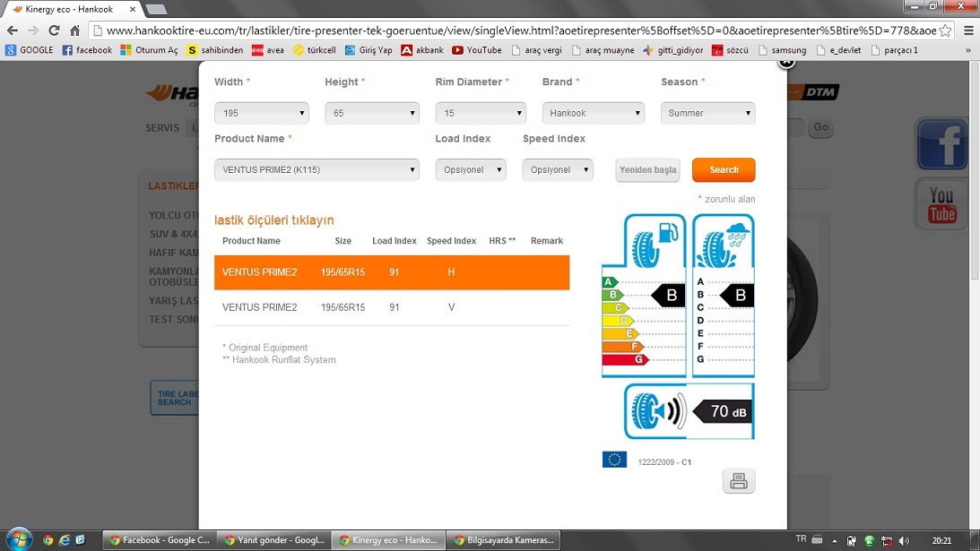Select the VENTUS PRIME2 row with speed H
980x551 pixels.
[x=392, y=272]
